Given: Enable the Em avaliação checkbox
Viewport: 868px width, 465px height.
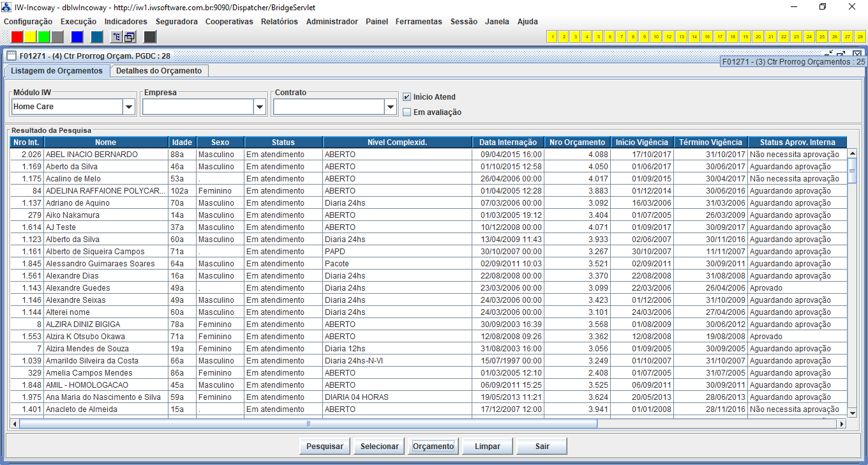Looking at the screenshot, I should pos(407,112).
